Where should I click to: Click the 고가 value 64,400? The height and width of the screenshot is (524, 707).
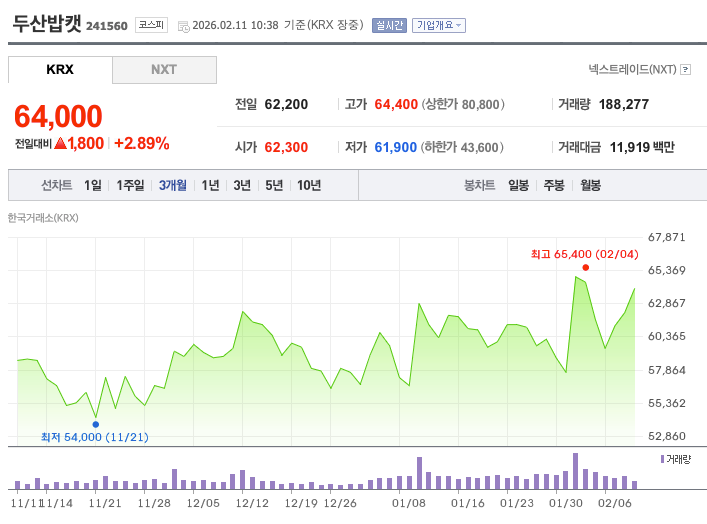pyautogui.click(x=396, y=105)
